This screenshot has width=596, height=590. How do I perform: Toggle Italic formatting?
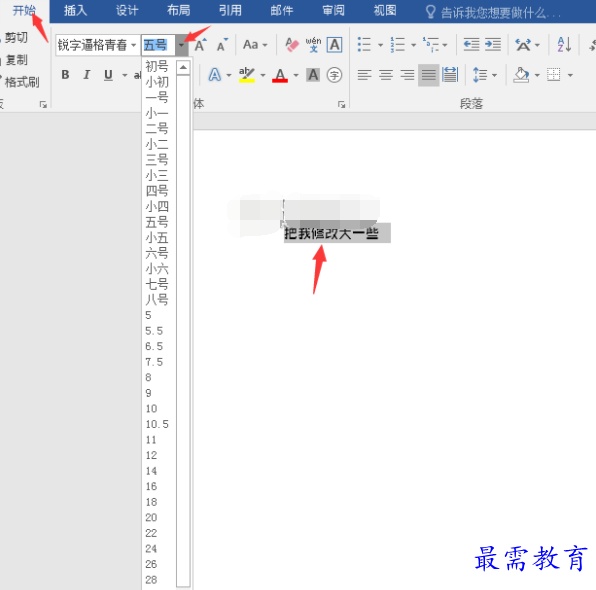click(87, 75)
